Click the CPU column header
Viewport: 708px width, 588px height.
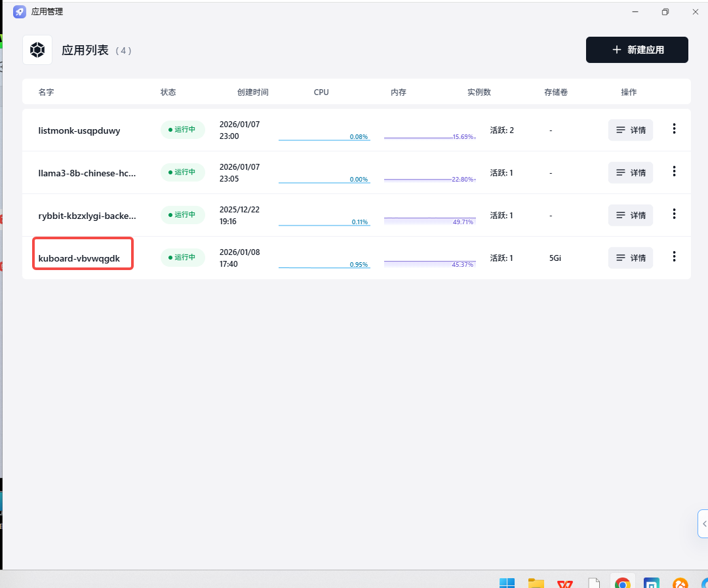pyautogui.click(x=321, y=92)
